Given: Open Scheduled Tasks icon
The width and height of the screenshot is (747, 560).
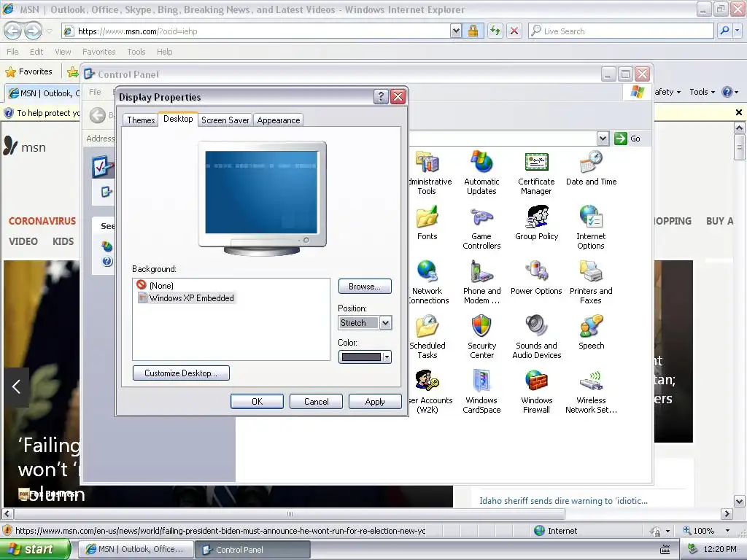Looking at the screenshot, I should coord(427,337).
